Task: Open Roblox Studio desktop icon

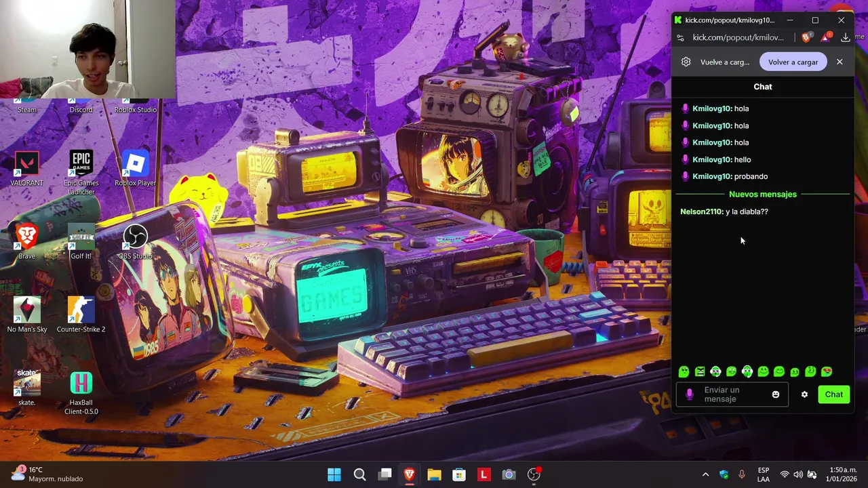Action: click(135, 107)
